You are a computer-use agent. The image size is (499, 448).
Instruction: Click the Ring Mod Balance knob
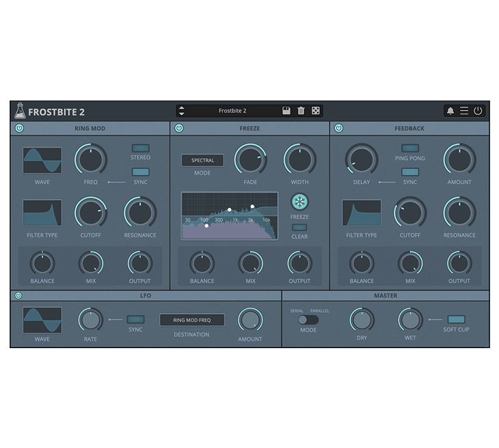coord(42,263)
